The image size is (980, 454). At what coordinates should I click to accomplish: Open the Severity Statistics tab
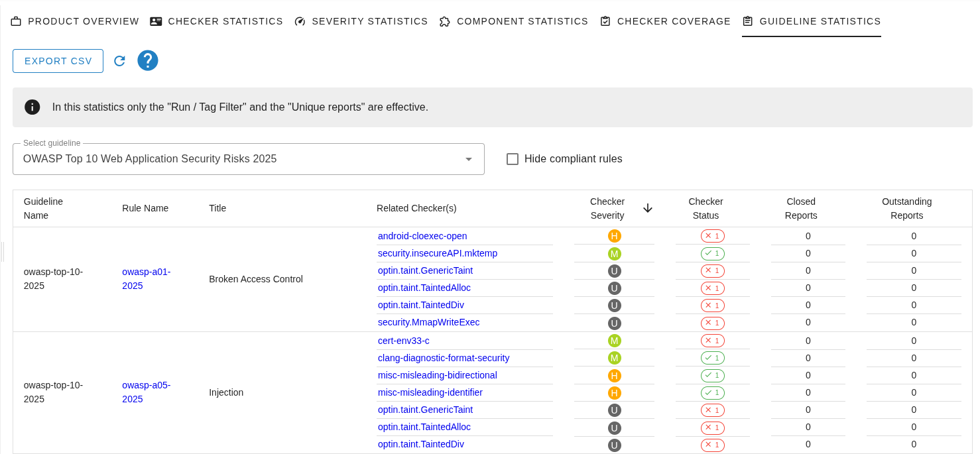(x=361, y=21)
